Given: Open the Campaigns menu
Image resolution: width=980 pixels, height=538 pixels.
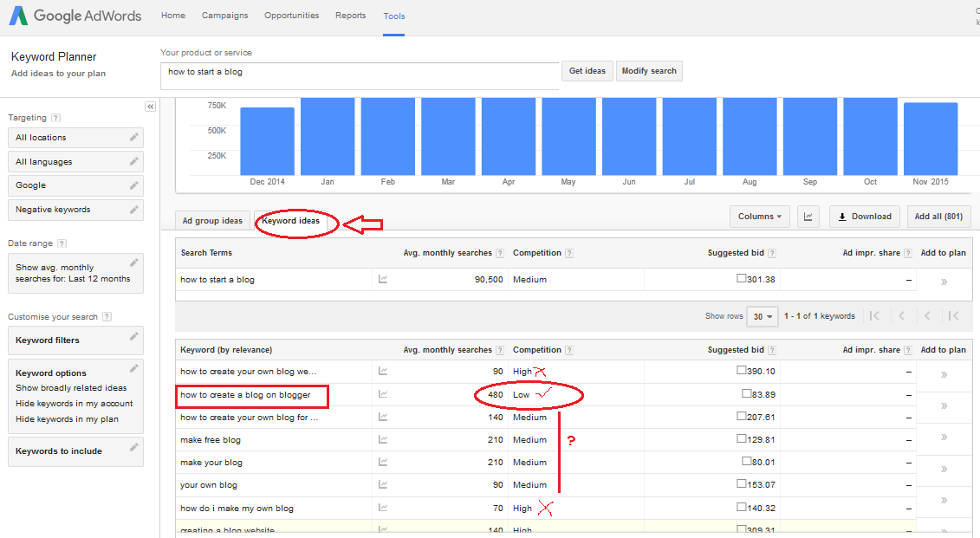Looking at the screenshot, I should click(x=224, y=16).
